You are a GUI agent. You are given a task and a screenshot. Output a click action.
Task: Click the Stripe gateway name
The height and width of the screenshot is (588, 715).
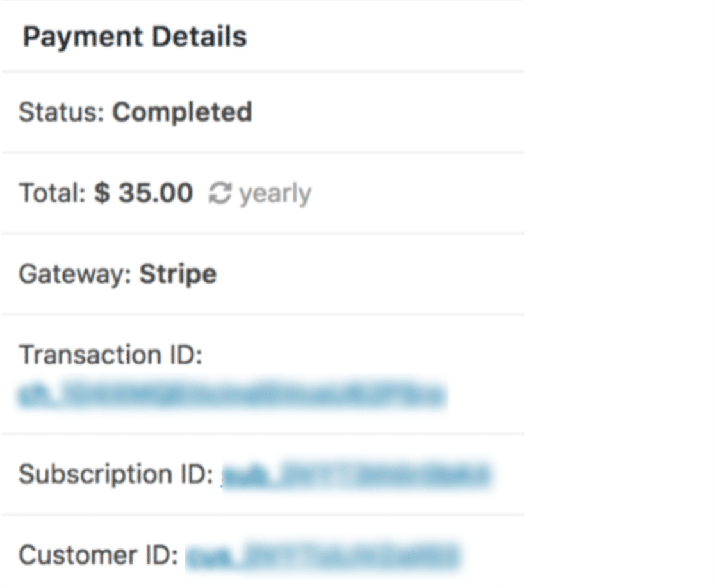[178, 274]
